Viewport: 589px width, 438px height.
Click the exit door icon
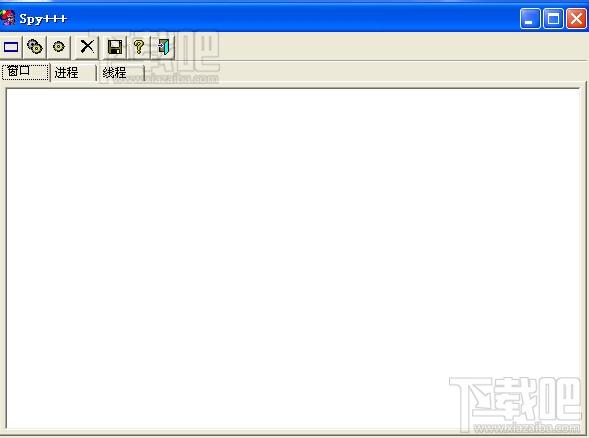(163, 47)
